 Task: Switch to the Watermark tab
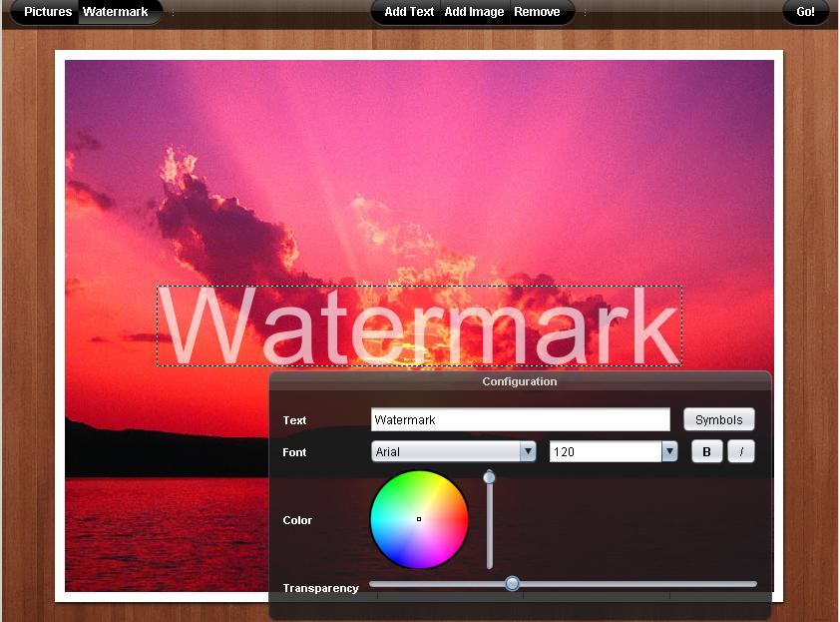118,12
